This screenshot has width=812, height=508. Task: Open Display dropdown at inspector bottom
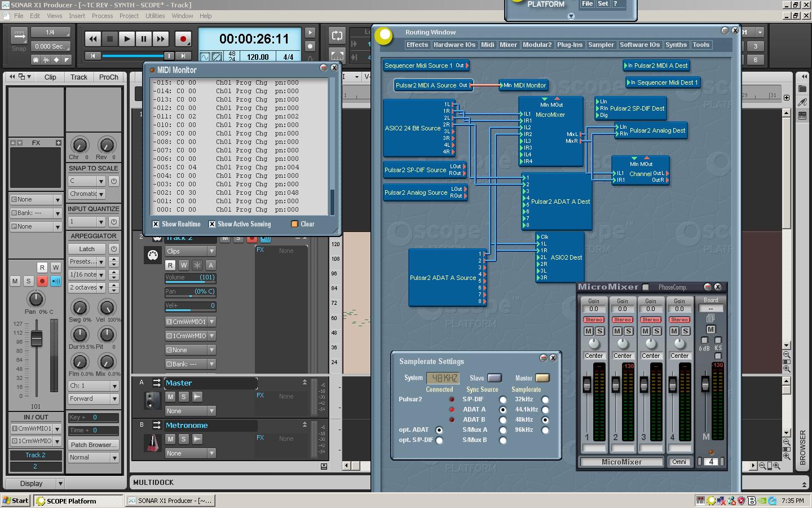click(35, 484)
